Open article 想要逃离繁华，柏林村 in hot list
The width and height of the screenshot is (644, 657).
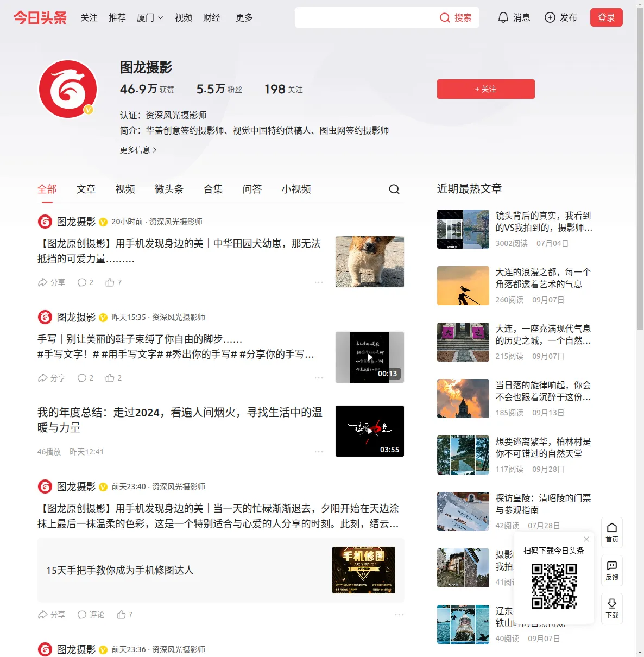543,447
